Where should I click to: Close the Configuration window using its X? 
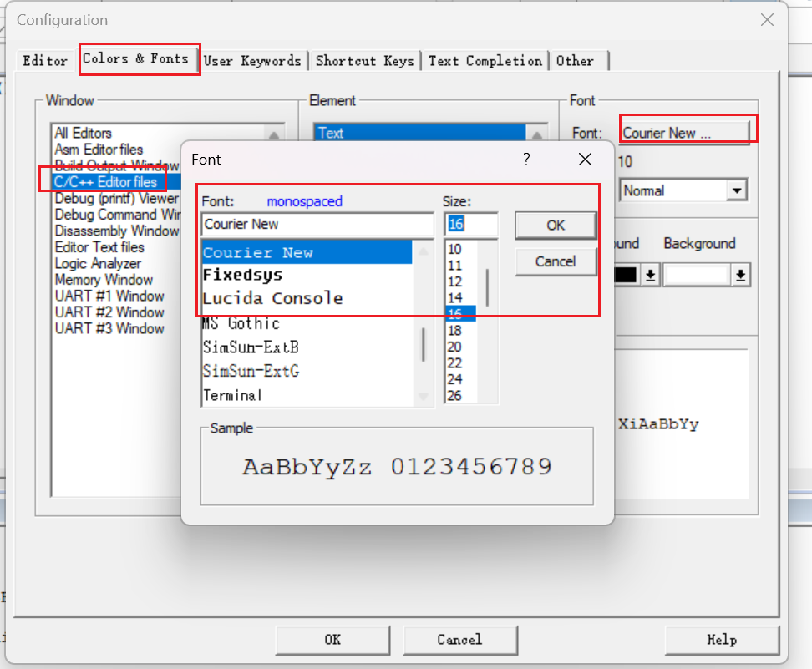click(767, 19)
